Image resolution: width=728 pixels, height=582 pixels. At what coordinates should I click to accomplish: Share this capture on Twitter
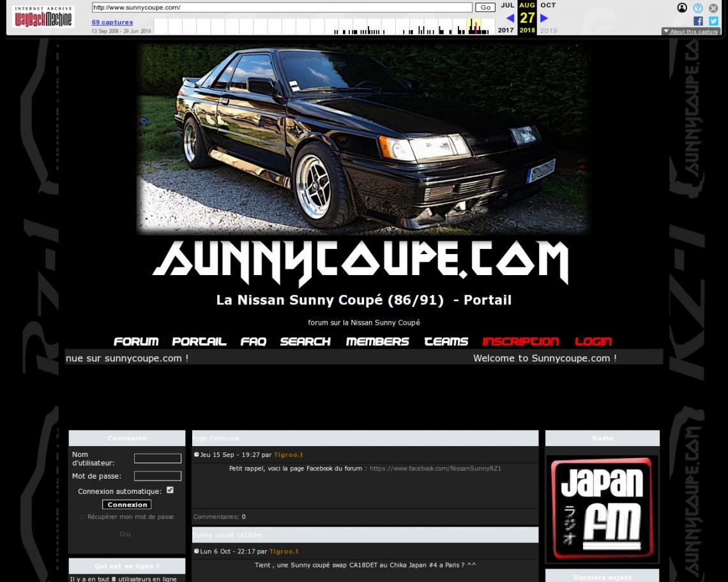click(x=713, y=21)
